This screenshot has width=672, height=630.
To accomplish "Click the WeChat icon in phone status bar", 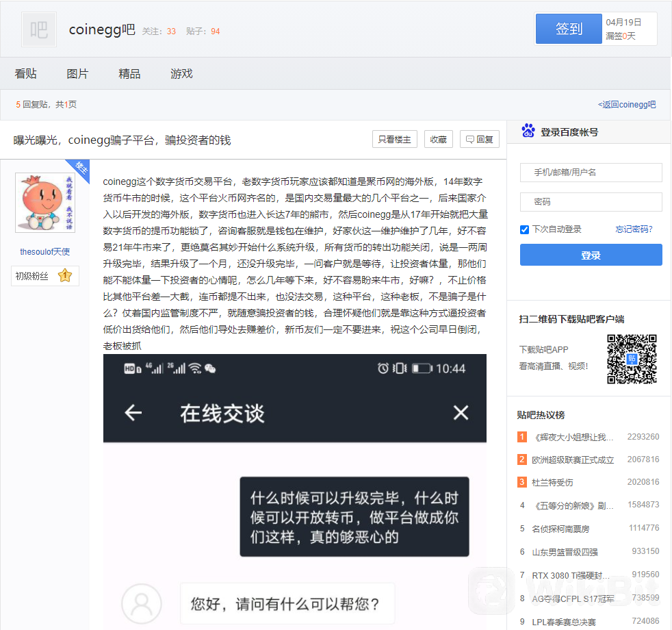I will tap(210, 368).
